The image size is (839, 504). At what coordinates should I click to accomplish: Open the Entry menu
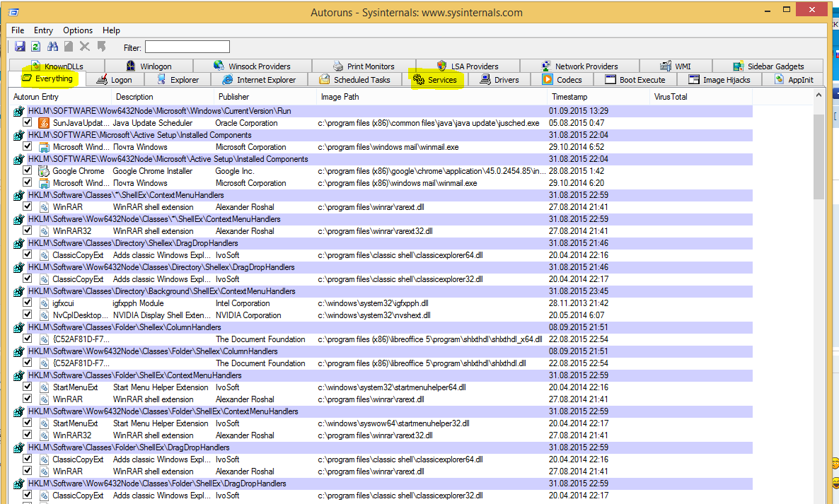coord(43,30)
